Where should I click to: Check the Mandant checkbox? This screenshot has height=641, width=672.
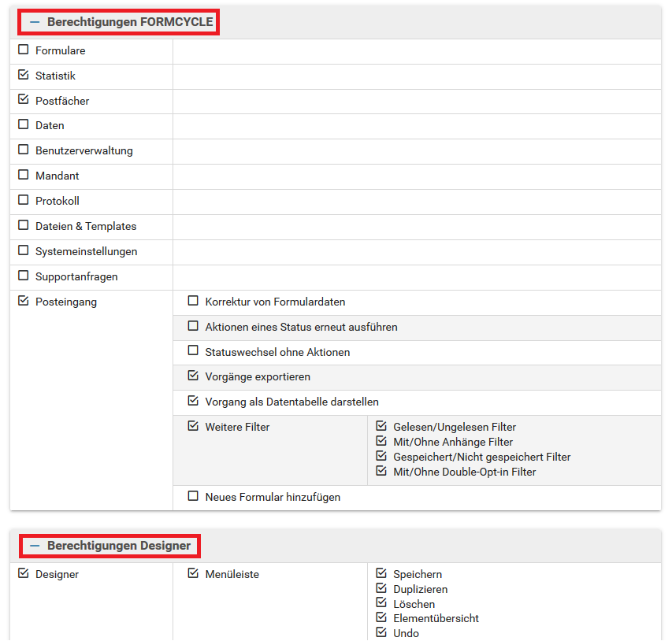(x=23, y=175)
